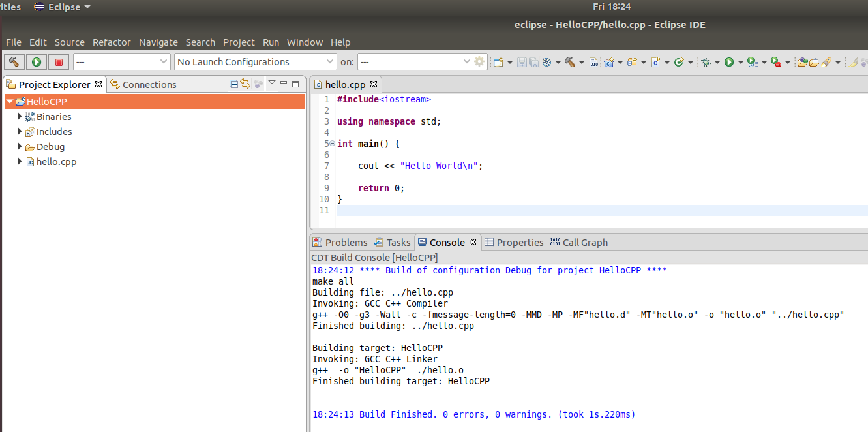Expand the Binaries tree node
868x432 pixels.
pyautogui.click(x=20, y=116)
